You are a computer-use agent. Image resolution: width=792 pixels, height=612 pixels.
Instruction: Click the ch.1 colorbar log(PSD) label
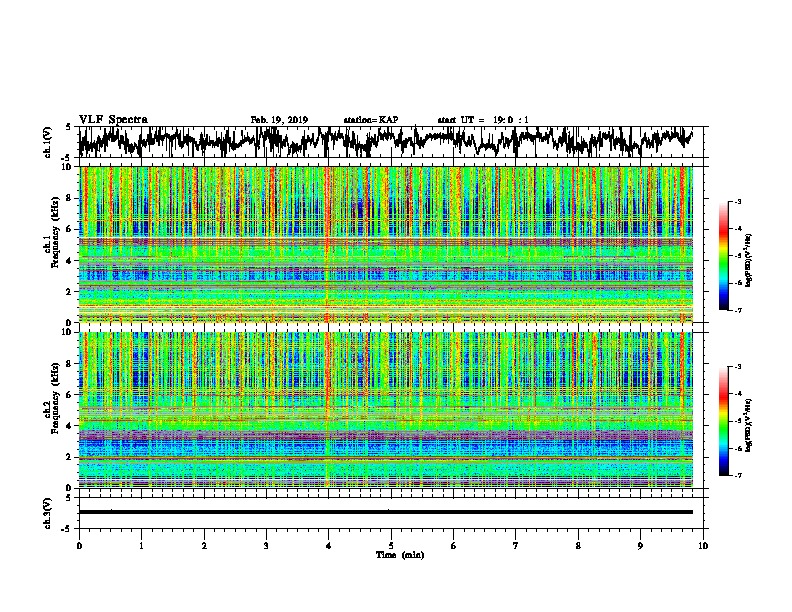click(x=749, y=260)
